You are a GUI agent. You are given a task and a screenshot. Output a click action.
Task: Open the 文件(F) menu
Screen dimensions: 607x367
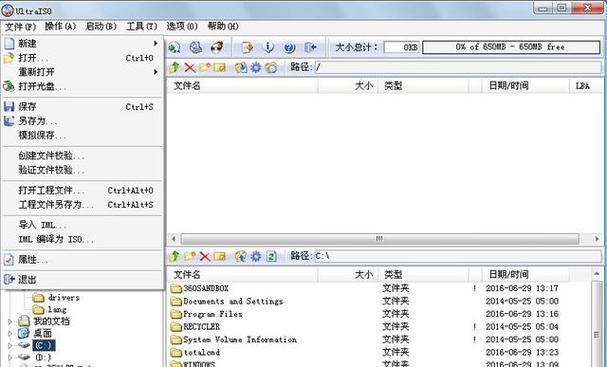[20, 26]
